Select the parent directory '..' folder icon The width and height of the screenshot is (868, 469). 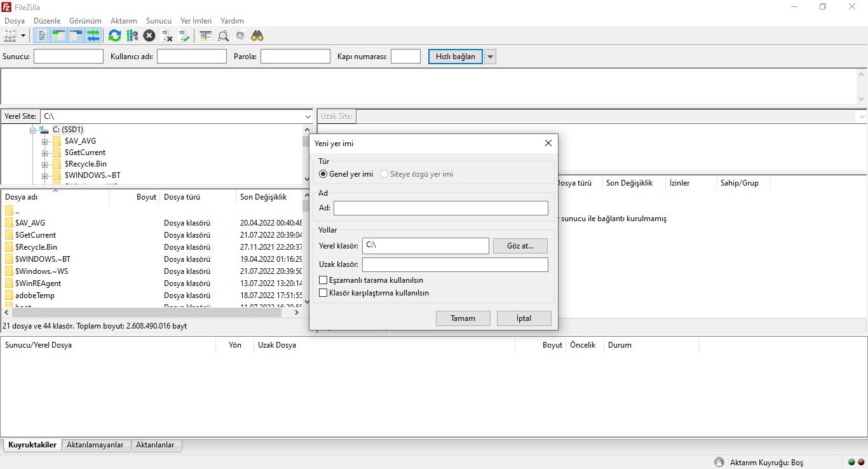[9, 211]
